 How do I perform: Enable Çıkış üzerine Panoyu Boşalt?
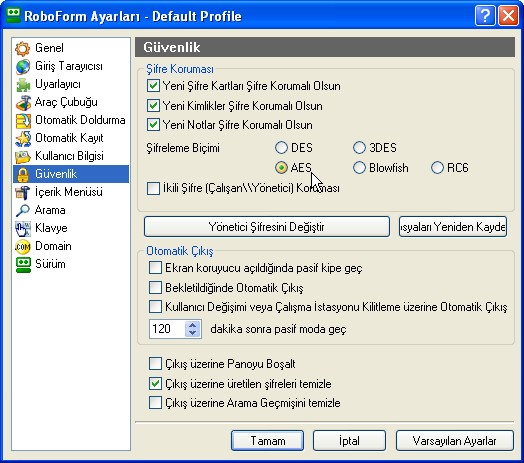click(x=155, y=363)
